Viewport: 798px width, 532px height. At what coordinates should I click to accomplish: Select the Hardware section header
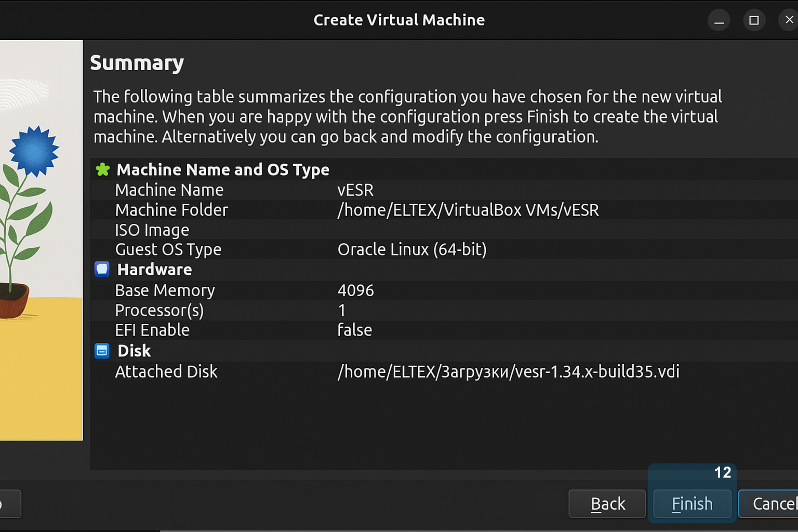154,270
